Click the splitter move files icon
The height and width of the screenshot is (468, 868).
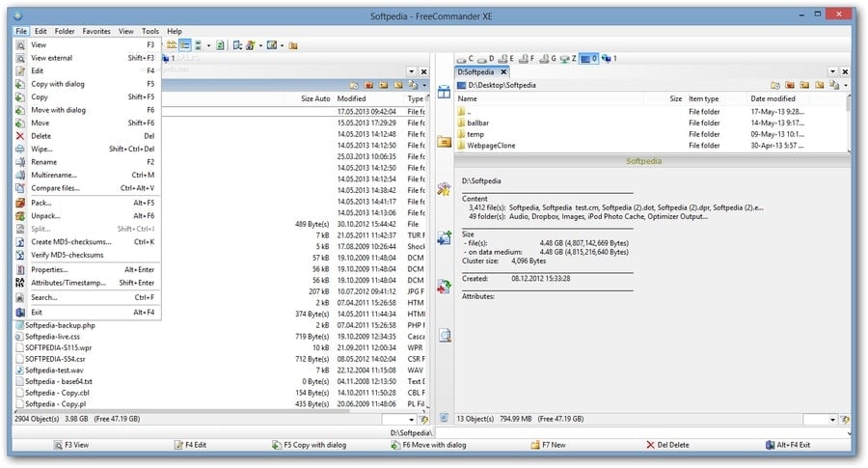click(444, 287)
